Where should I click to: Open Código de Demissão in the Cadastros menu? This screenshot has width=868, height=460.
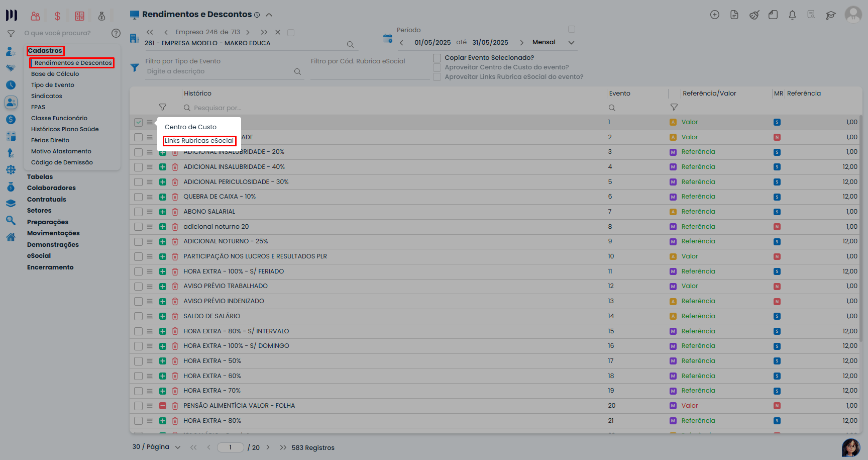click(62, 162)
